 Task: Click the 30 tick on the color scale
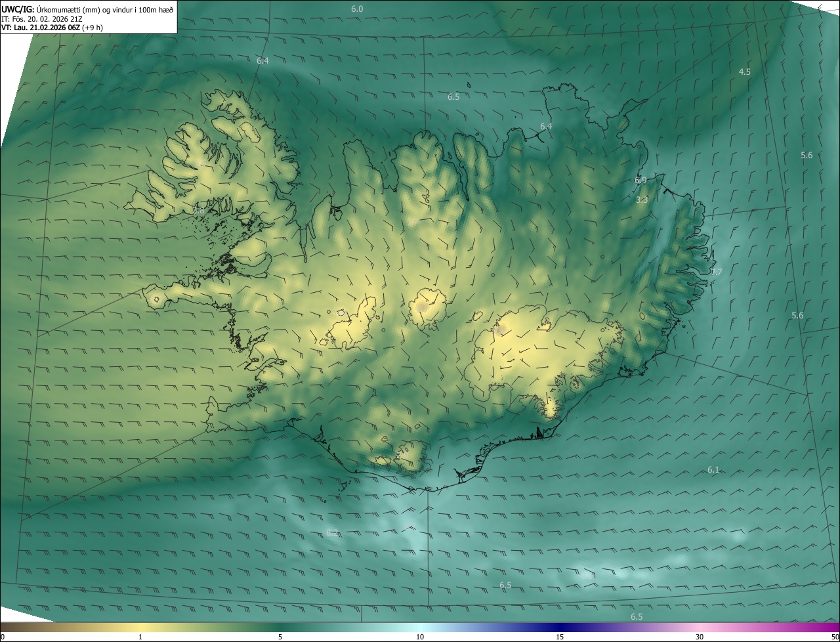700,637
